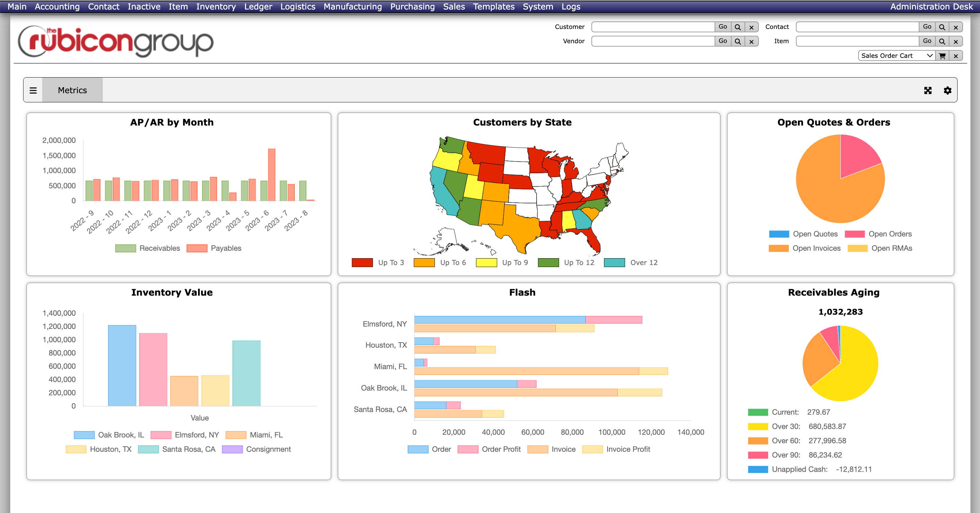
Task: Clear the Customer field with the X button
Action: click(751, 27)
